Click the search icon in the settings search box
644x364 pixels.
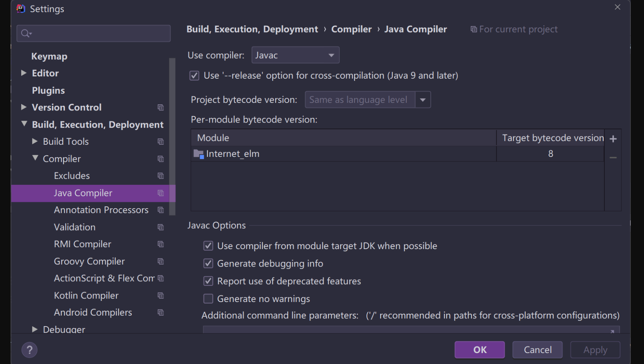26,34
